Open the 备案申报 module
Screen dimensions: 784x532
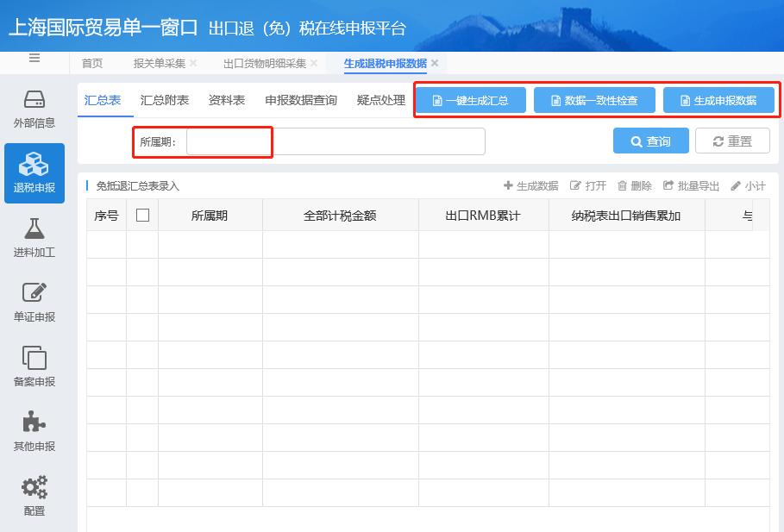click(x=34, y=364)
